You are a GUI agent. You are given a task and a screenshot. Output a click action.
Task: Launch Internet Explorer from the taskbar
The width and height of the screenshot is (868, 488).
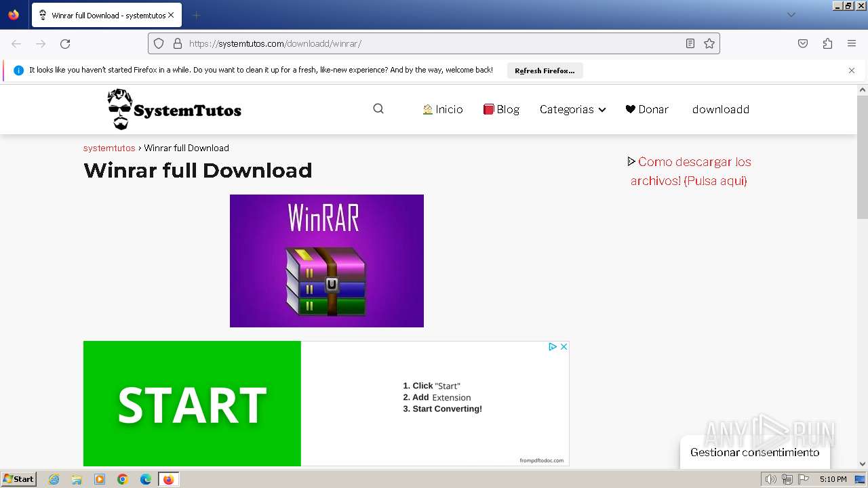coord(54,479)
